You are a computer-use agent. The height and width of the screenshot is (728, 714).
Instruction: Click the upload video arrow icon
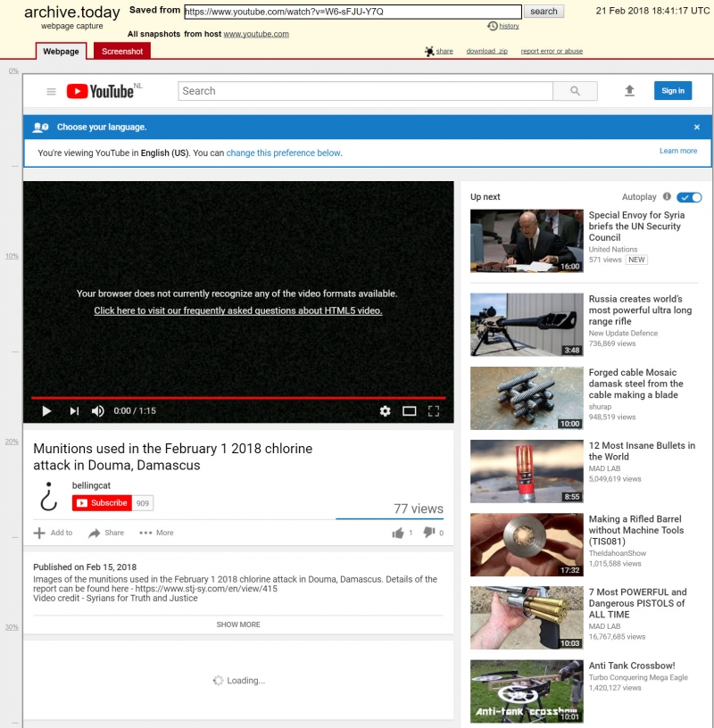tap(629, 91)
